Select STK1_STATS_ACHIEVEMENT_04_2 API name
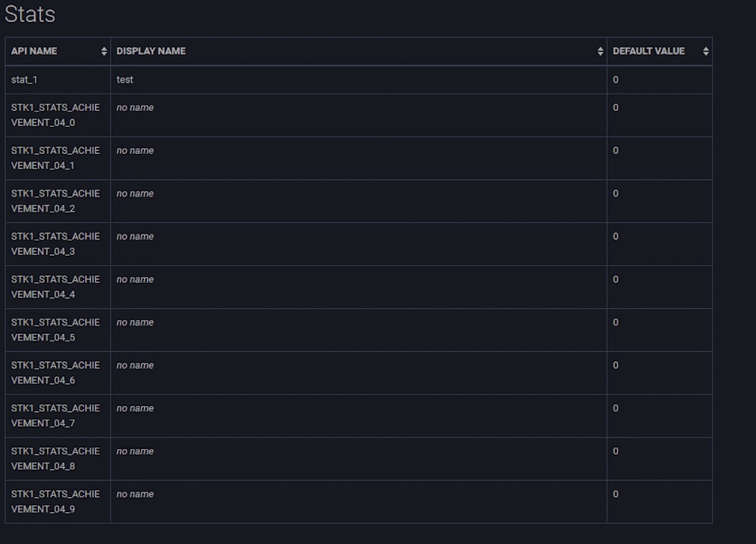Screen dimensions: 756x544 55,201
